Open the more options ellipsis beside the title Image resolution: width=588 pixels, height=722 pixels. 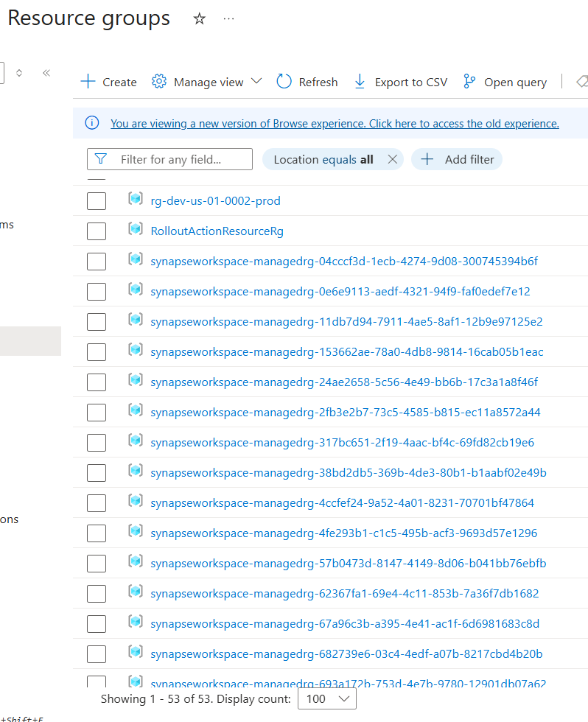point(229,19)
